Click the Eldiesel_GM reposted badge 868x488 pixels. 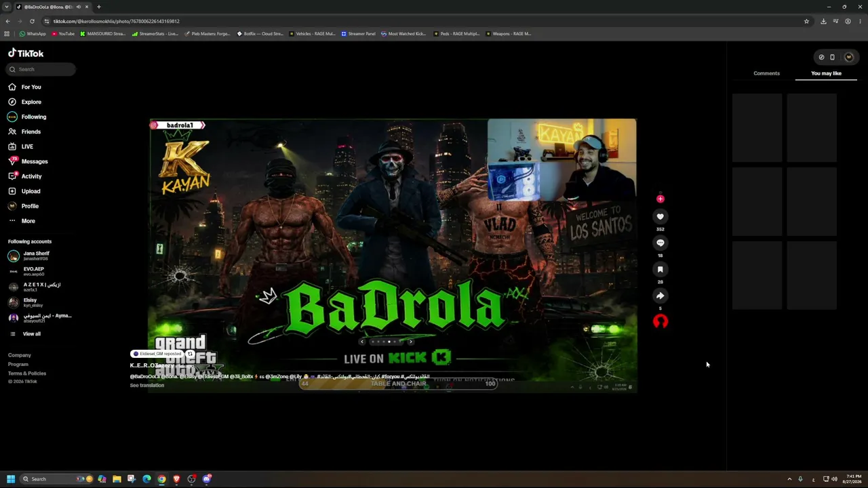click(157, 354)
